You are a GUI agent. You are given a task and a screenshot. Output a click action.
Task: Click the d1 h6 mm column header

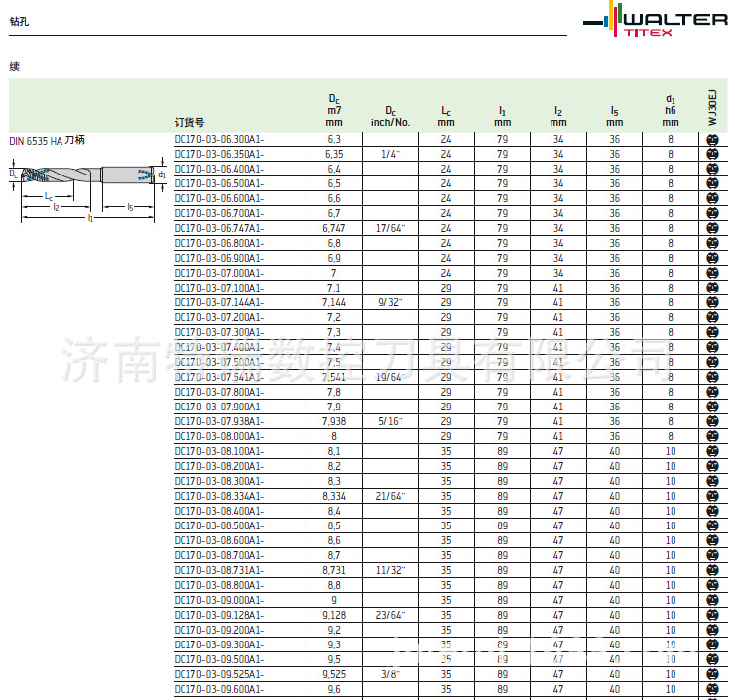671,111
